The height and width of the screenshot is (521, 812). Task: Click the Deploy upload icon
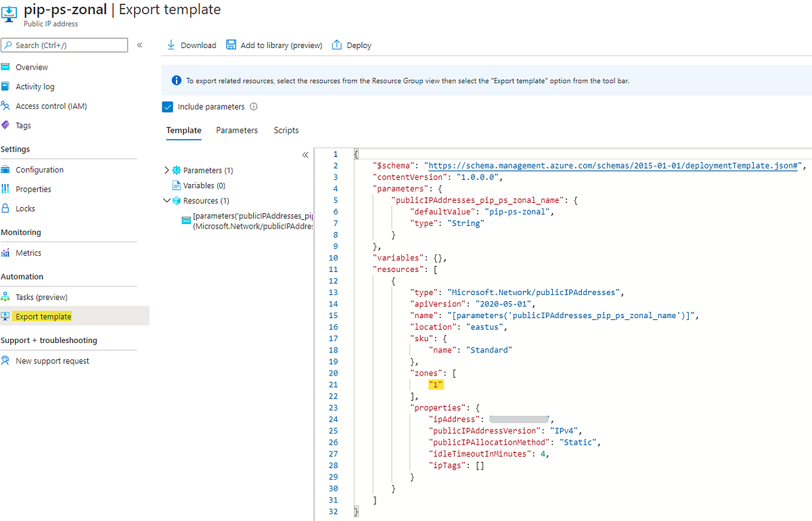coord(337,45)
